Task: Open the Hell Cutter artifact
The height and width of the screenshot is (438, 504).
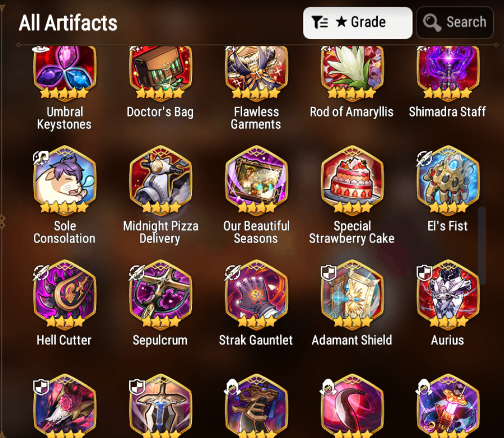Action: click(65, 294)
